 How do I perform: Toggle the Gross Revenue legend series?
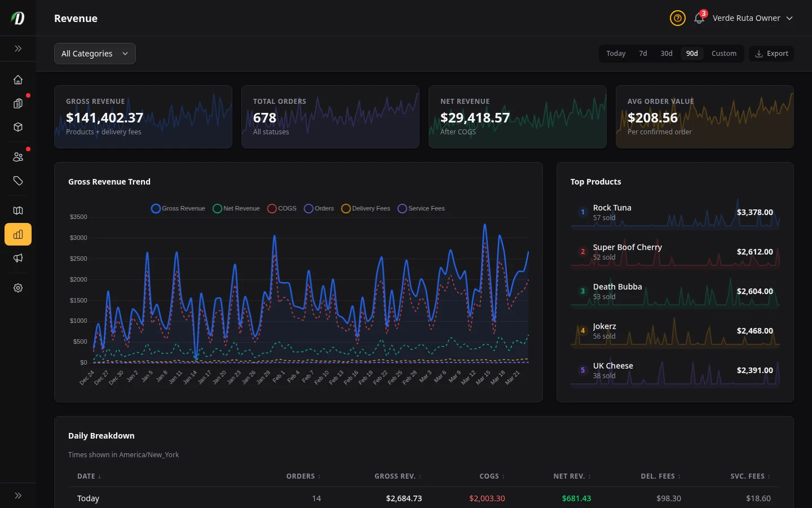(178, 208)
